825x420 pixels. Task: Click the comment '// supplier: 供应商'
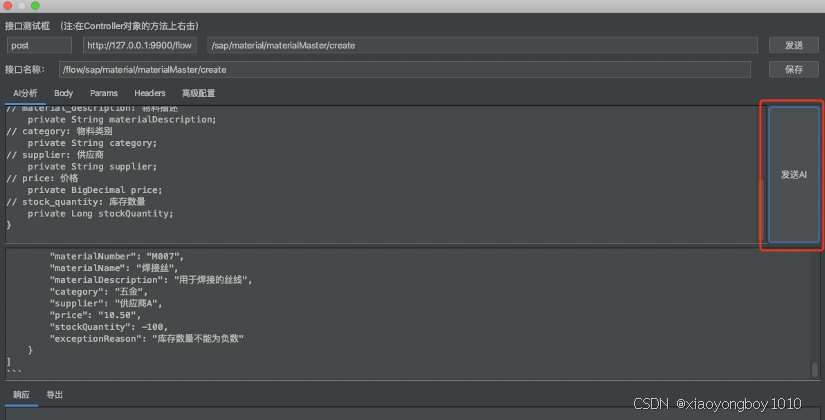point(55,155)
